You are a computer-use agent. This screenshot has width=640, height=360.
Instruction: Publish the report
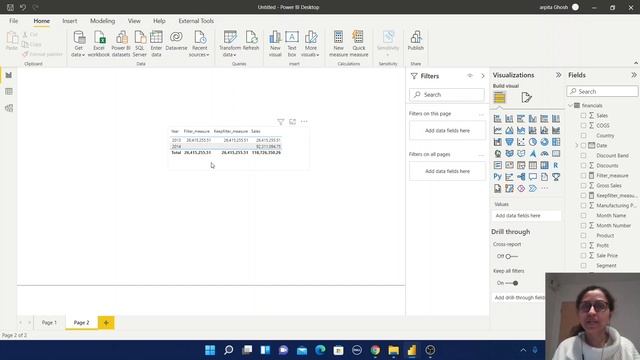coord(416,41)
